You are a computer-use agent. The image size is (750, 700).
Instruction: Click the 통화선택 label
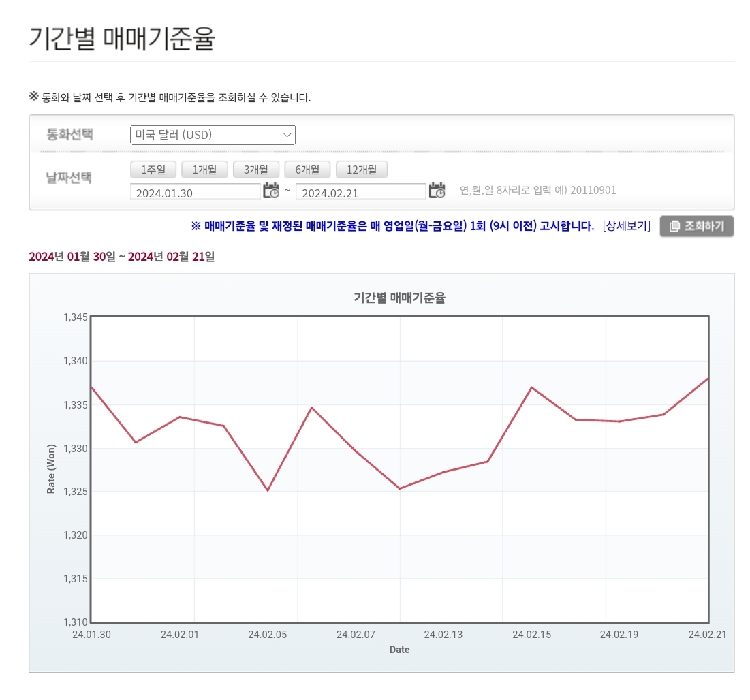(x=69, y=134)
